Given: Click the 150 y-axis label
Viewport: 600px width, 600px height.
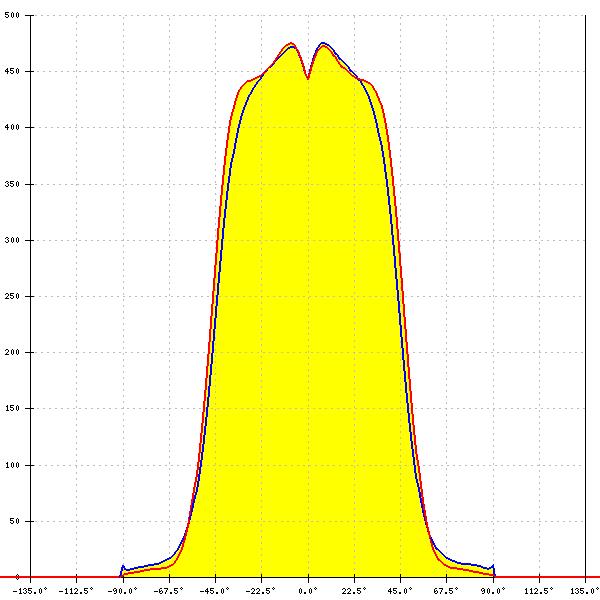Looking at the screenshot, I should (12, 408).
